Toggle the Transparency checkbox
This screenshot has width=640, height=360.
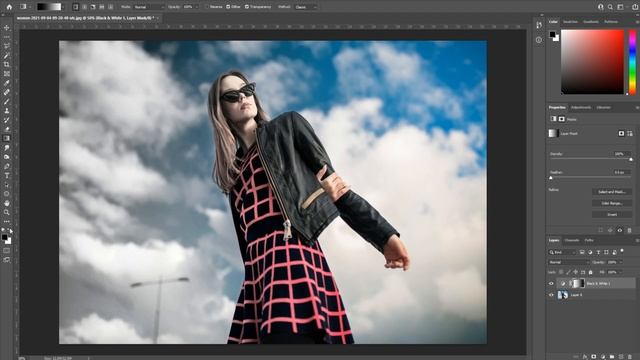click(247, 7)
